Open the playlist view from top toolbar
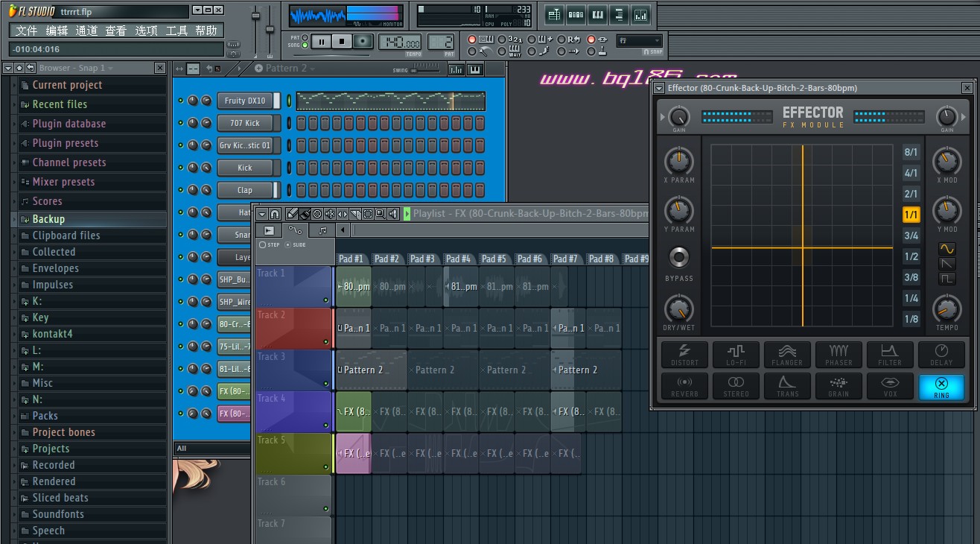 [554, 14]
